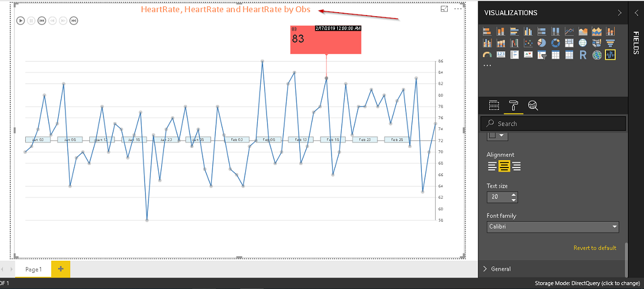Jump to first frame with skip-back button

click(41, 21)
